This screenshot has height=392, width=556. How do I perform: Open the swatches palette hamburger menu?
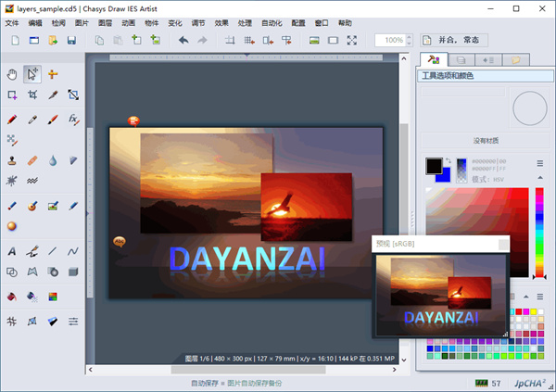(x=540, y=297)
